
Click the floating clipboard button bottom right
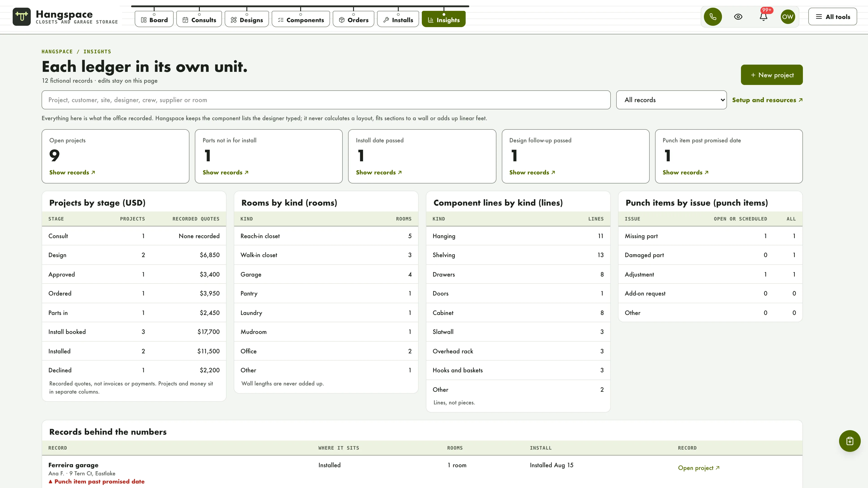click(x=849, y=441)
